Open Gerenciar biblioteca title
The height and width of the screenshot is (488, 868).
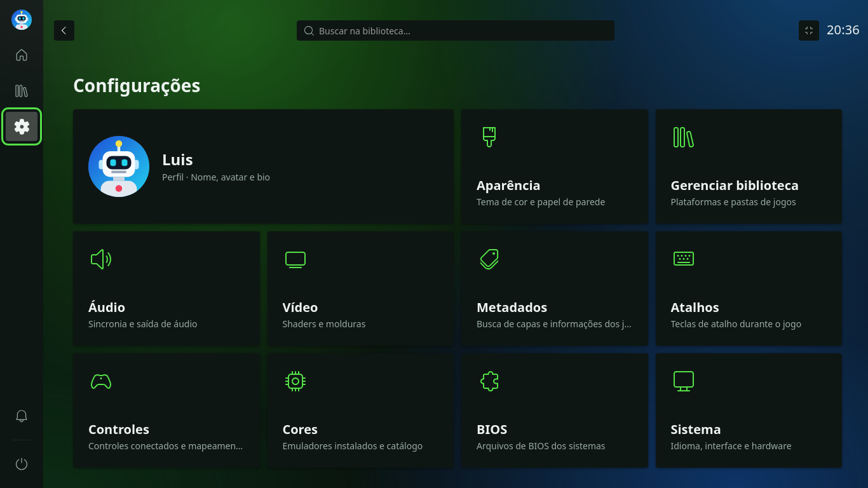pyautogui.click(x=735, y=186)
